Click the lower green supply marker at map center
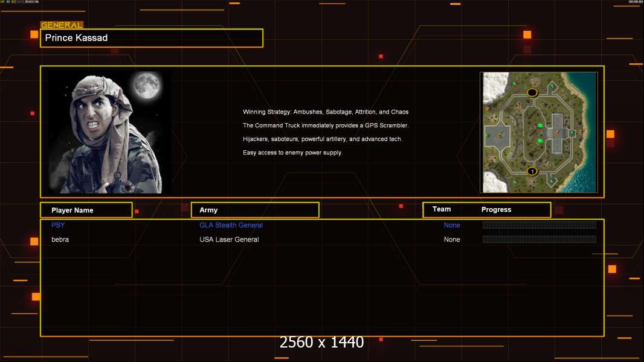Screen dimensions: 644x362 point(540,141)
